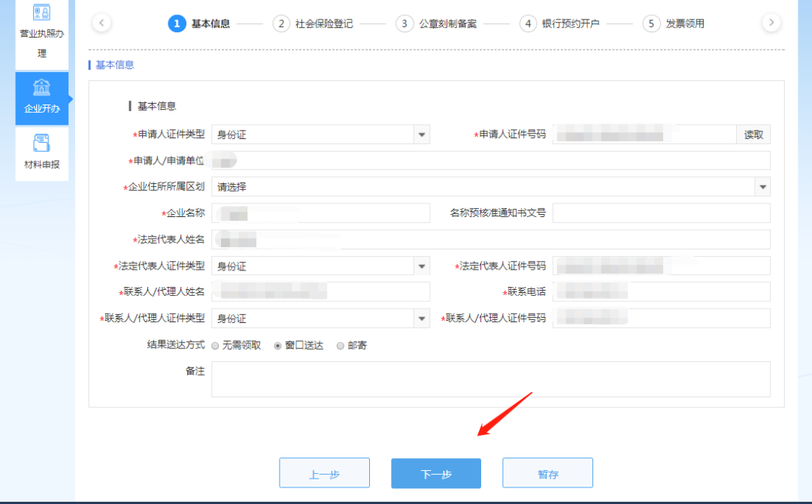Open 材料申报 sidebar icon
Viewport: 812px width, 504px height.
click(x=41, y=143)
